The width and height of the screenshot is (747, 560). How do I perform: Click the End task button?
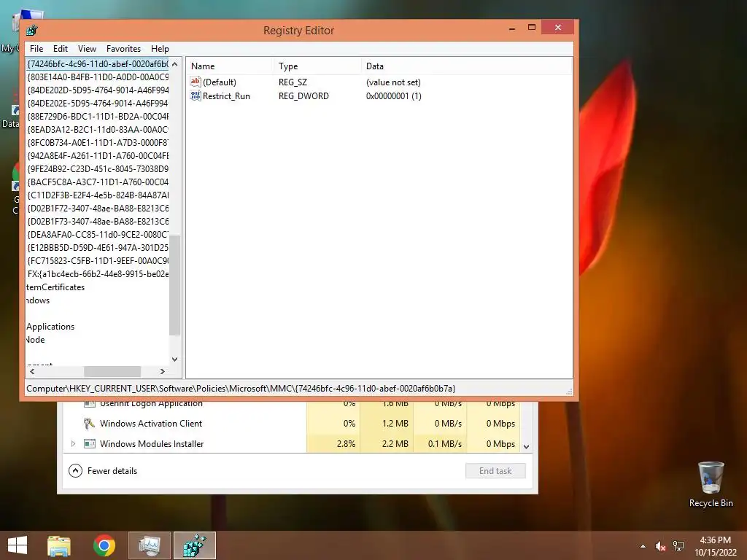click(x=495, y=471)
